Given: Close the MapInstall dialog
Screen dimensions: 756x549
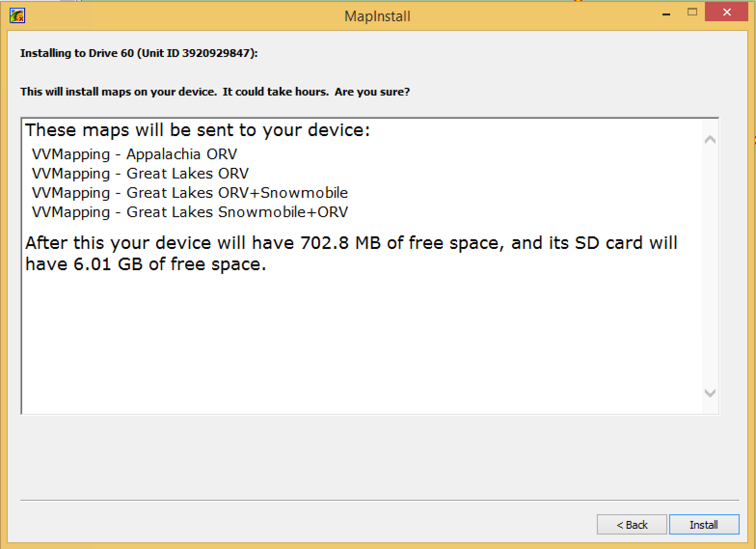Looking at the screenshot, I should pyautogui.click(x=727, y=13).
